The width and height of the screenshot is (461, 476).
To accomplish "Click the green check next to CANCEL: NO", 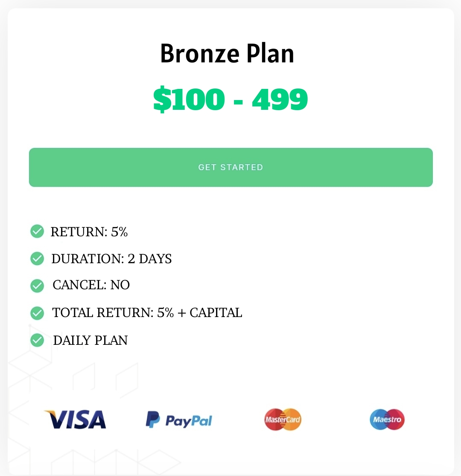I will (x=37, y=285).
